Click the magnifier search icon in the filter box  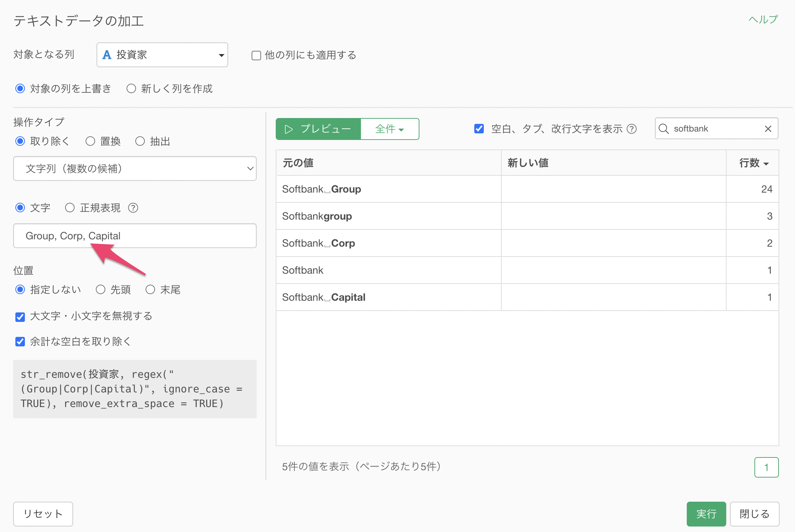pos(664,129)
